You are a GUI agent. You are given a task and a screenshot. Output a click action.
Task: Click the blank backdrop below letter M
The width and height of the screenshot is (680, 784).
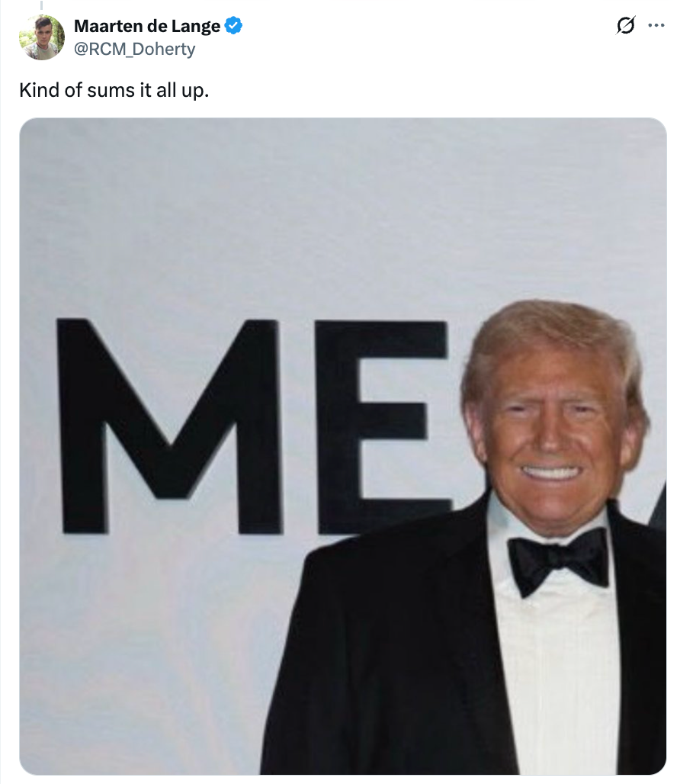(x=152, y=648)
